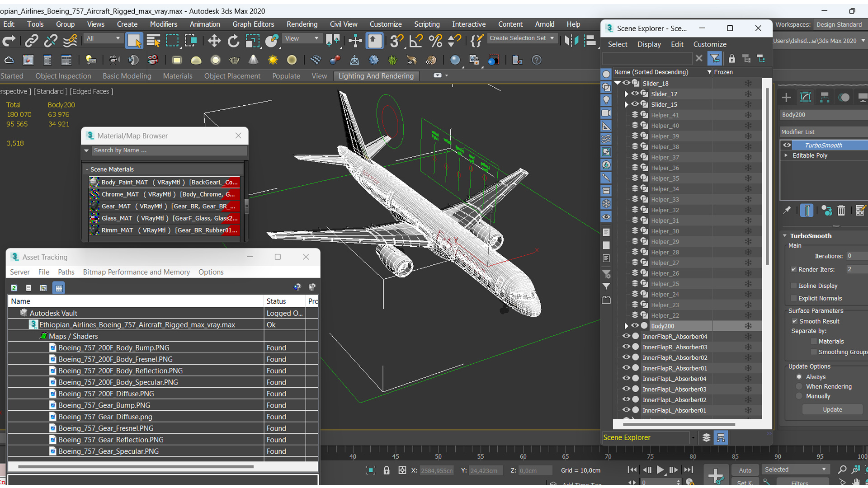Click the Select Object tool icon
The width and height of the screenshot is (868, 488).
(x=133, y=40)
